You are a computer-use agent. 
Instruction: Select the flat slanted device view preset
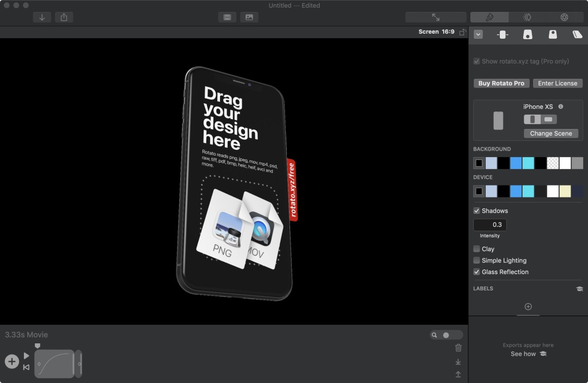click(578, 35)
